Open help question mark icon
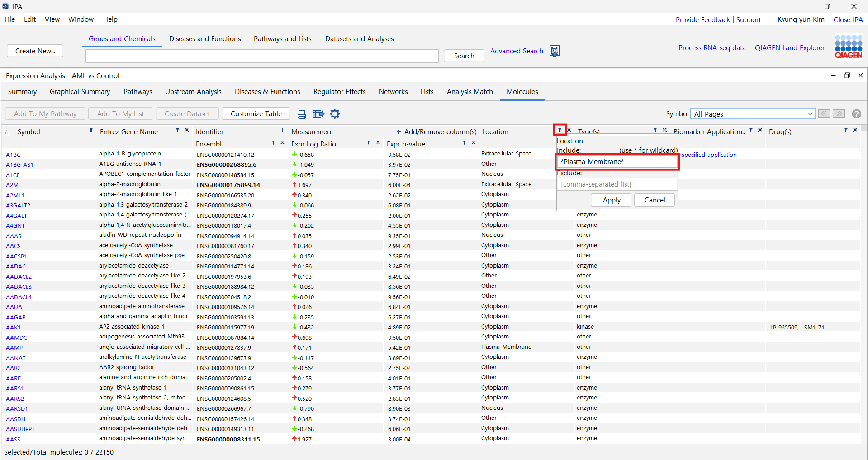 [x=856, y=114]
